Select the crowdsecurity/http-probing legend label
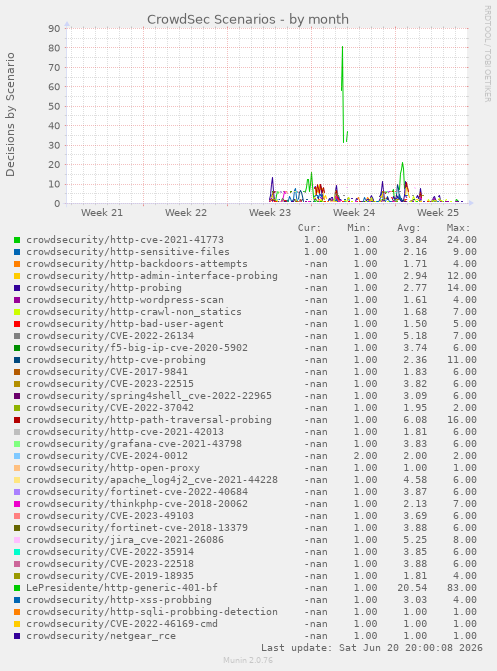This screenshot has width=497, height=671. pyautogui.click(x=104, y=288)
